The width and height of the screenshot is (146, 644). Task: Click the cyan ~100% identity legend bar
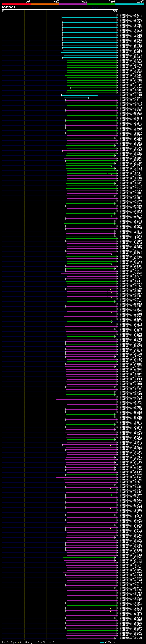point(130,4)
